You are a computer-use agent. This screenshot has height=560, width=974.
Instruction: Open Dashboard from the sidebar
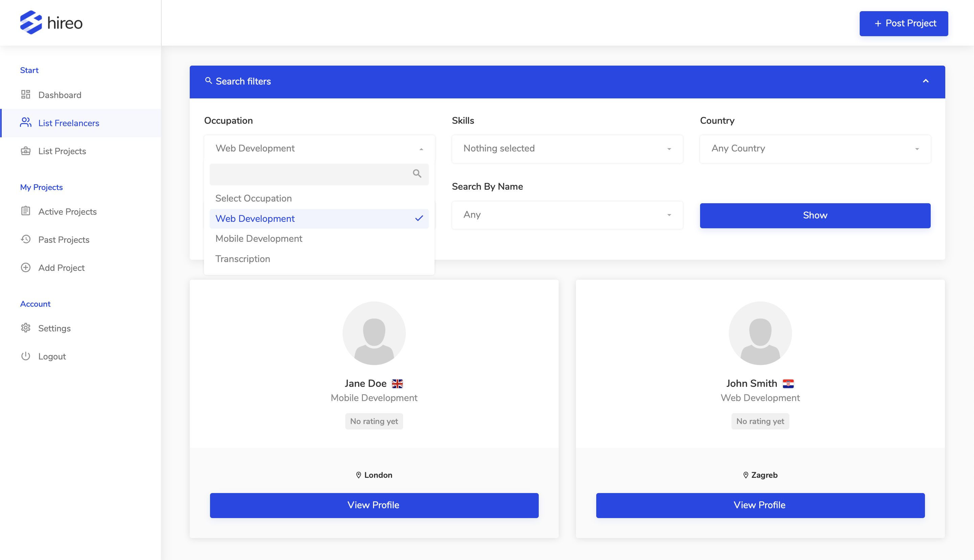[x=81, y=95]
